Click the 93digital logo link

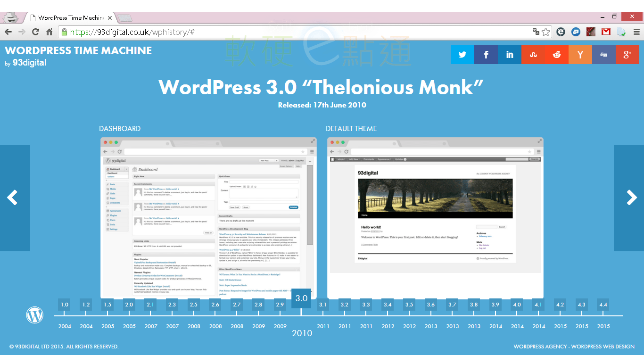pos(29,62)
